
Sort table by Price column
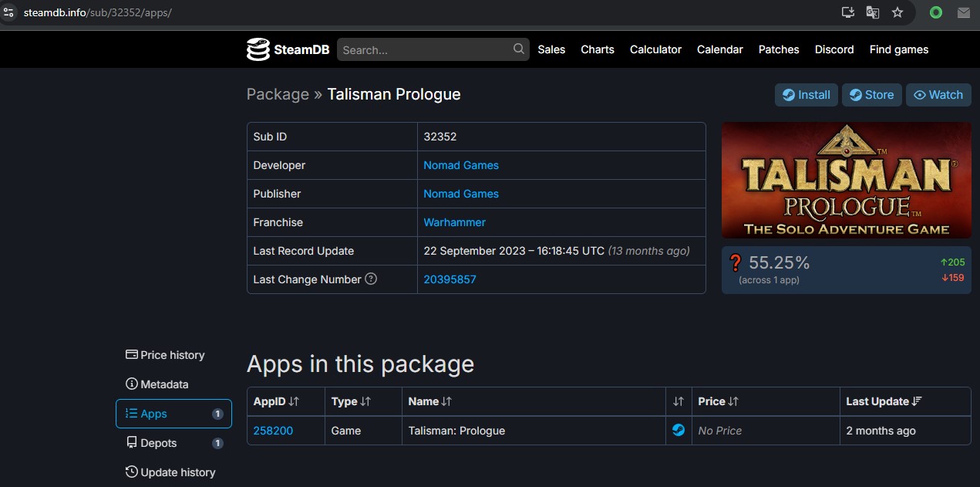(x=718, y=401)
